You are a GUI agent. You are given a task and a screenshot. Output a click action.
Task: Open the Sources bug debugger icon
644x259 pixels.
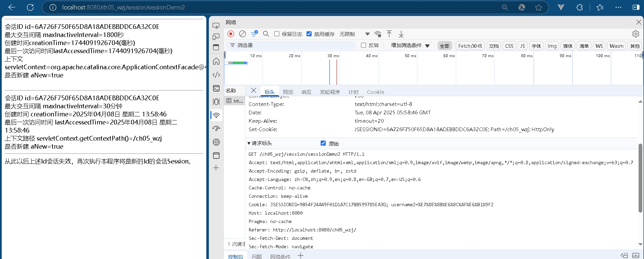(216, 101)
